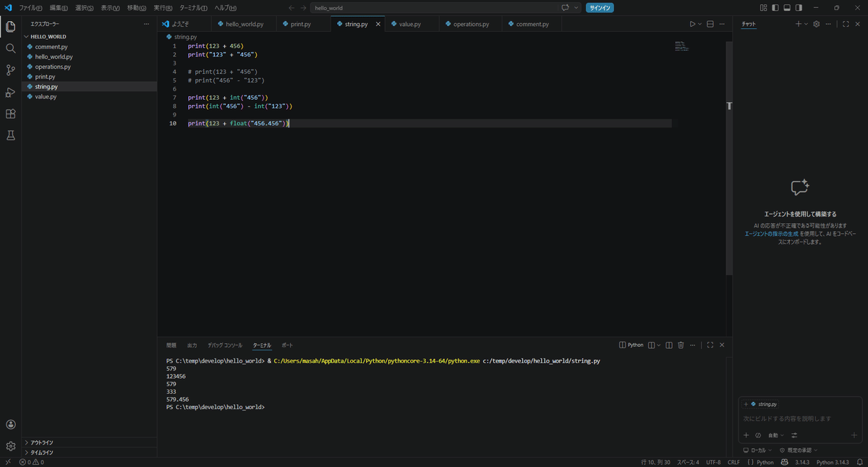Open the ファイル(F) menu
Image resolution: width=868 pixels, height=467 pixels.
[30, 8]
